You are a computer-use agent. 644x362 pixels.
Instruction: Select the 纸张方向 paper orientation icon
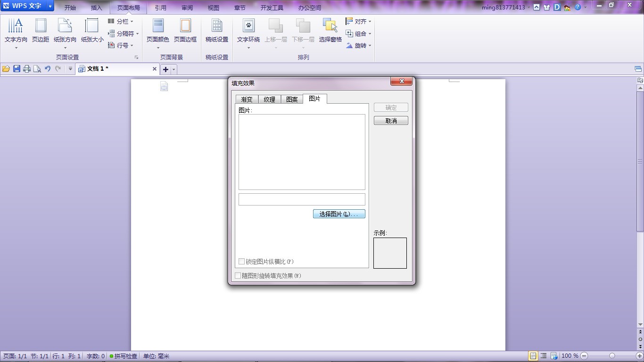tap(65, 25)
